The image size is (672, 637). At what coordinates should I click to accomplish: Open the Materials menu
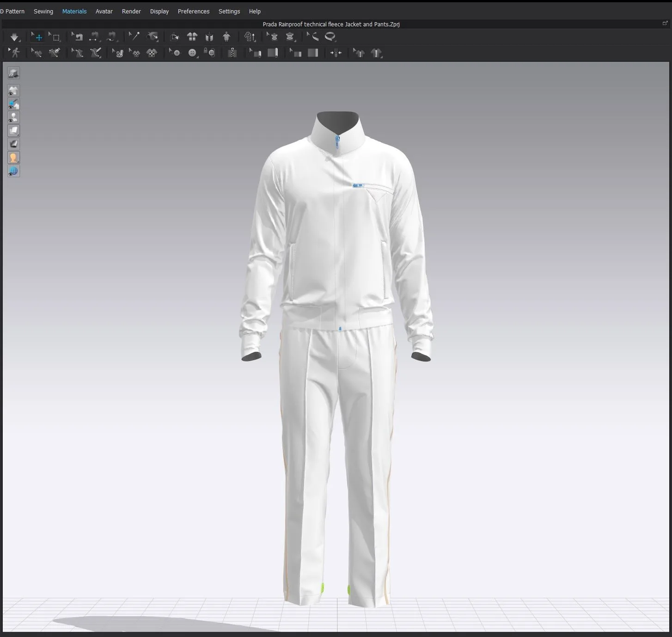(x=74, y=11)
